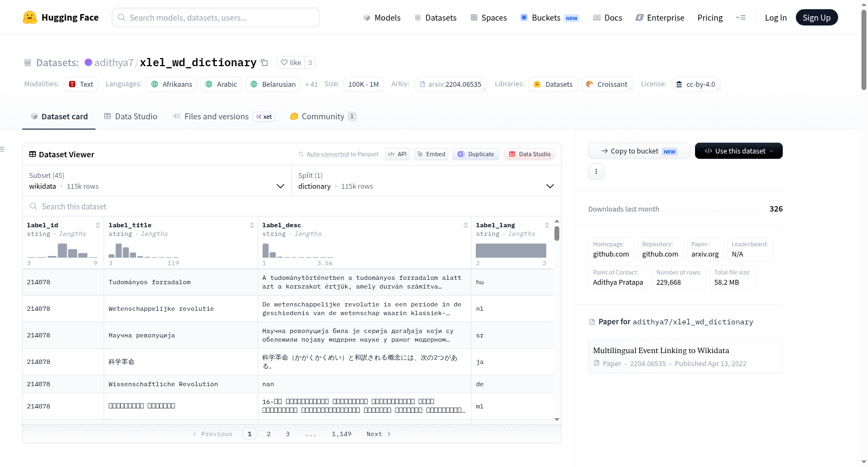Open the three-dot more options button

[596, 171]
